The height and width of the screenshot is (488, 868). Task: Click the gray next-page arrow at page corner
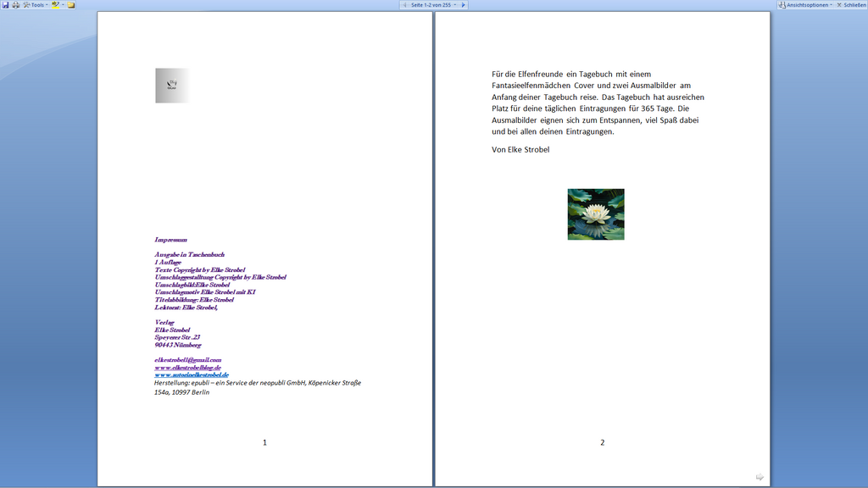pos(759,477)
